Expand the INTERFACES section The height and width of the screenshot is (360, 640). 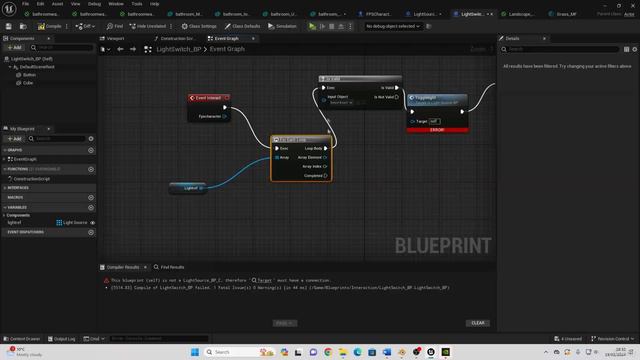tap(4, 188)
